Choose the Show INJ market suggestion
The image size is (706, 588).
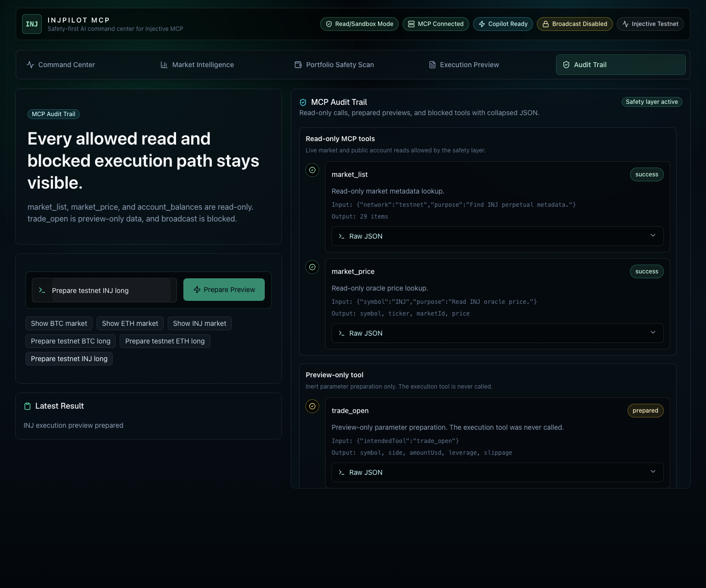point(200,323)
